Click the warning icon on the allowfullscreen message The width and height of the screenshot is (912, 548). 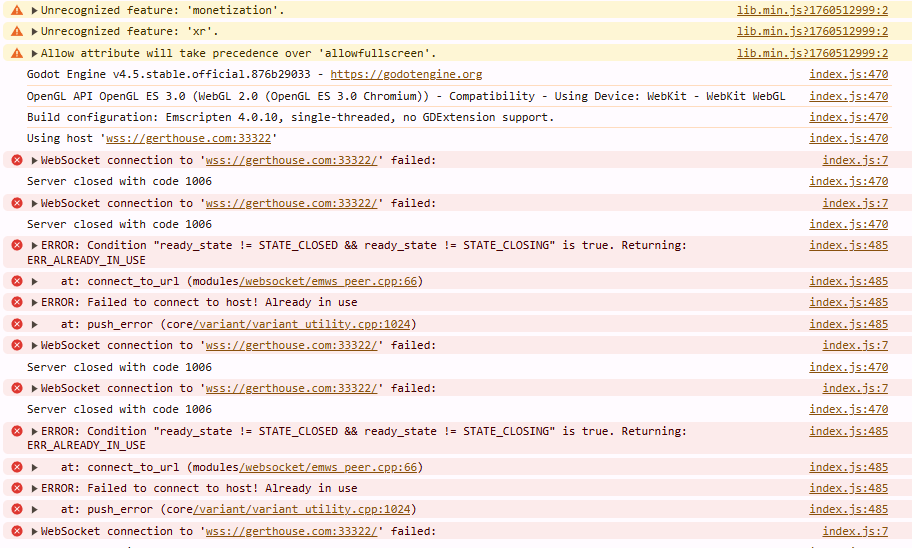click(17, 53)
